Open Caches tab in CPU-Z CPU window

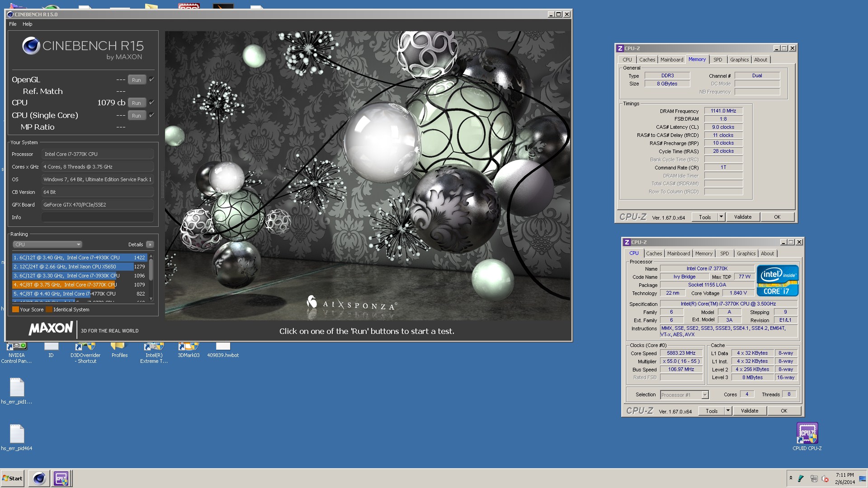[654, 253]
